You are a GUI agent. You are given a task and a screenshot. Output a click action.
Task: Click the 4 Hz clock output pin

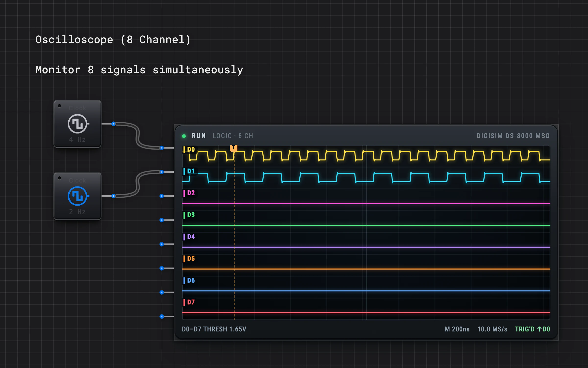coord(113,124)
